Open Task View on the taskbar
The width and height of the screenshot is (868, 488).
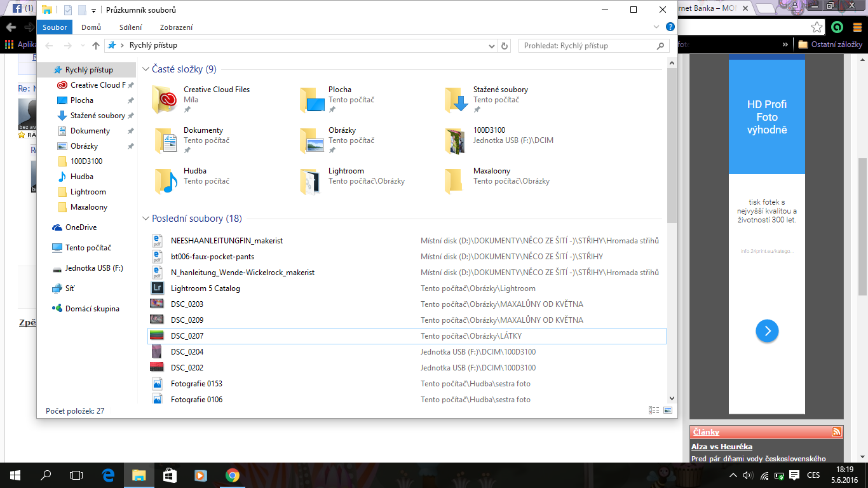tap(76, 475)
